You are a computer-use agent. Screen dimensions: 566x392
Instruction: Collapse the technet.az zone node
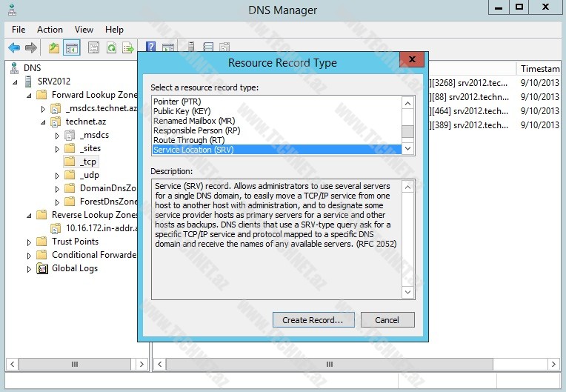[44, 122]
